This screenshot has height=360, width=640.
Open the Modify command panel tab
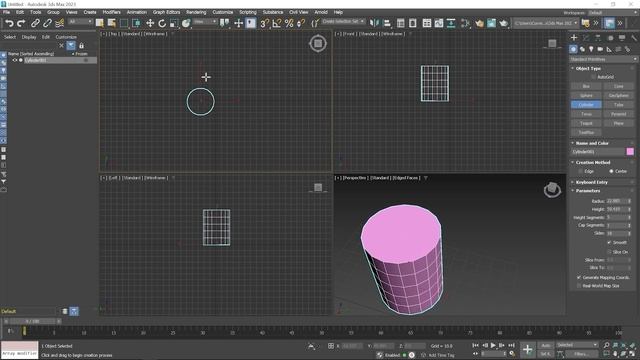[586, 38]
